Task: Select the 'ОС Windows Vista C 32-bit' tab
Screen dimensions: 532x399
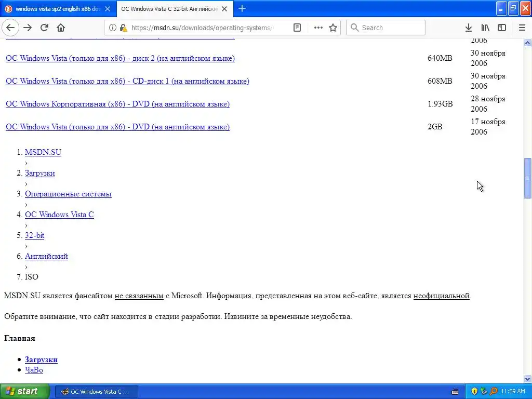Action: pos(175,9)
